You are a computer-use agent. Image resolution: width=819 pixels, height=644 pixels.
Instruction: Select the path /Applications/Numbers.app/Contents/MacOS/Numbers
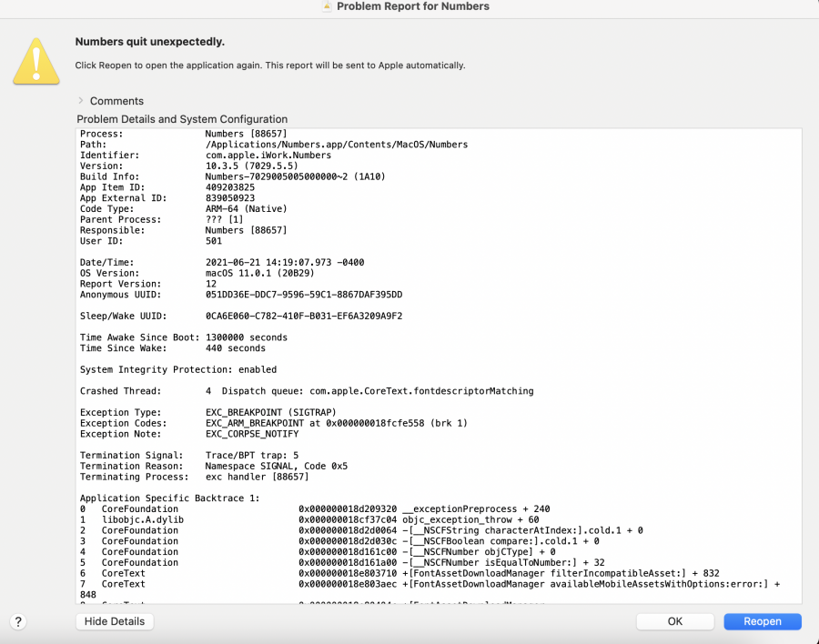pos(337,145)
